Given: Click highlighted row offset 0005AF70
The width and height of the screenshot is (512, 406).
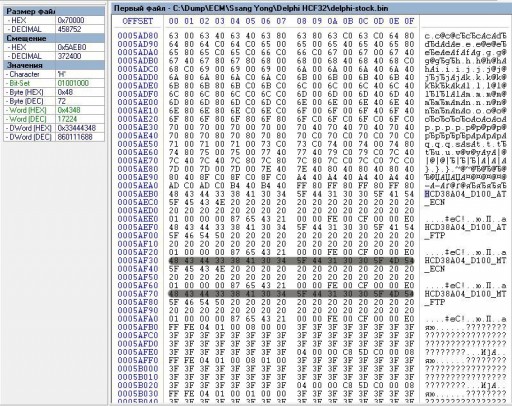Looking at the screenshot, I should 138,294.
